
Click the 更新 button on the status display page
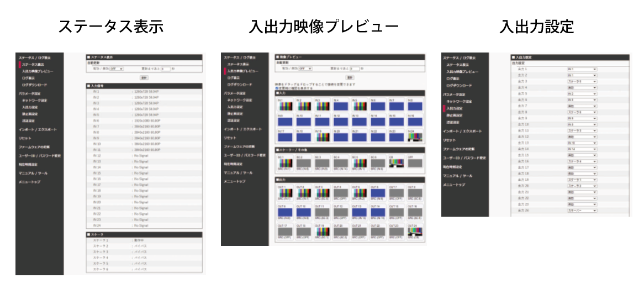point(144,77)
